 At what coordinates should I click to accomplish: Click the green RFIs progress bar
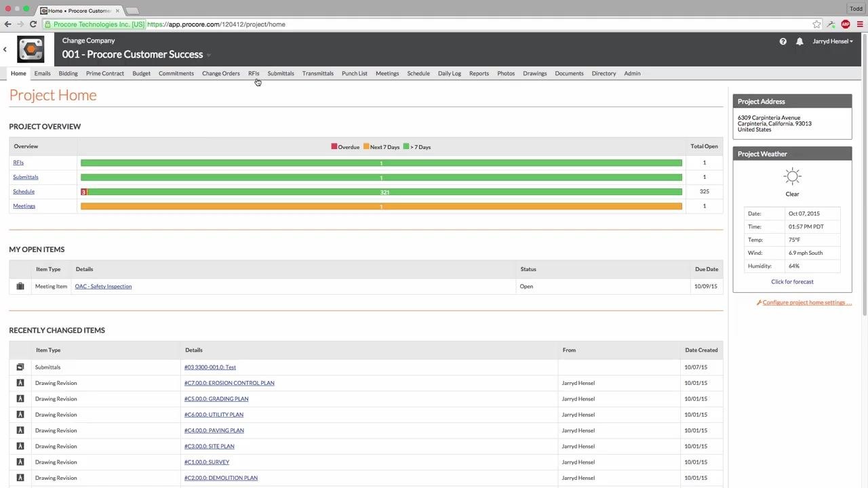(381, 163)
